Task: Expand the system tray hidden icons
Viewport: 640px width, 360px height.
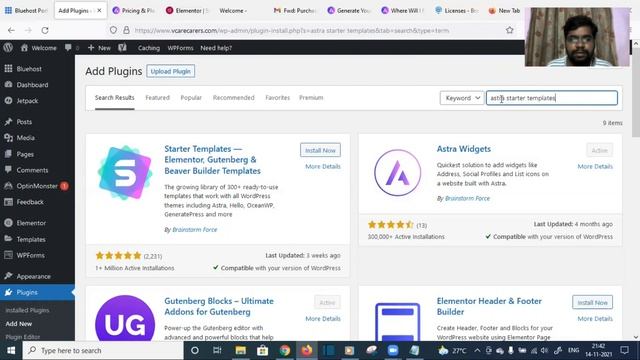Action: (477, 351)
